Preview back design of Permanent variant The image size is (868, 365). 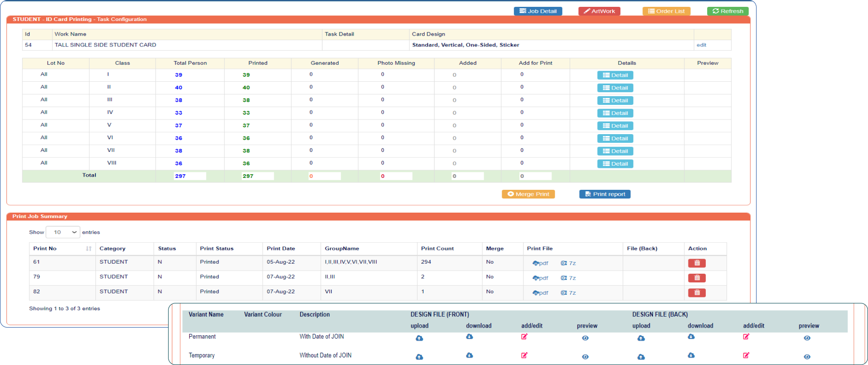click(x=807, y=338)
